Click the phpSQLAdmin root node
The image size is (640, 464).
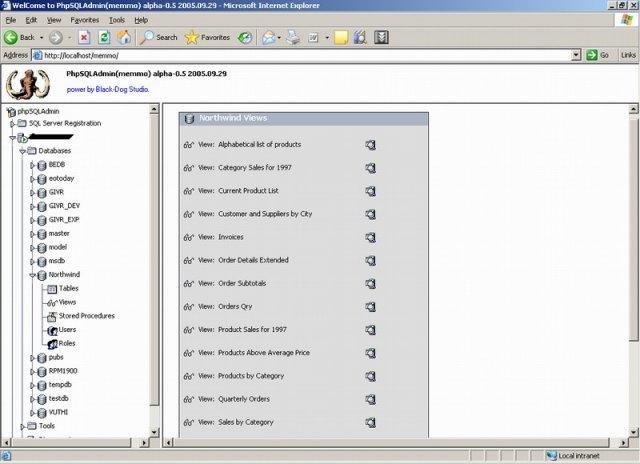pos(38,111)
